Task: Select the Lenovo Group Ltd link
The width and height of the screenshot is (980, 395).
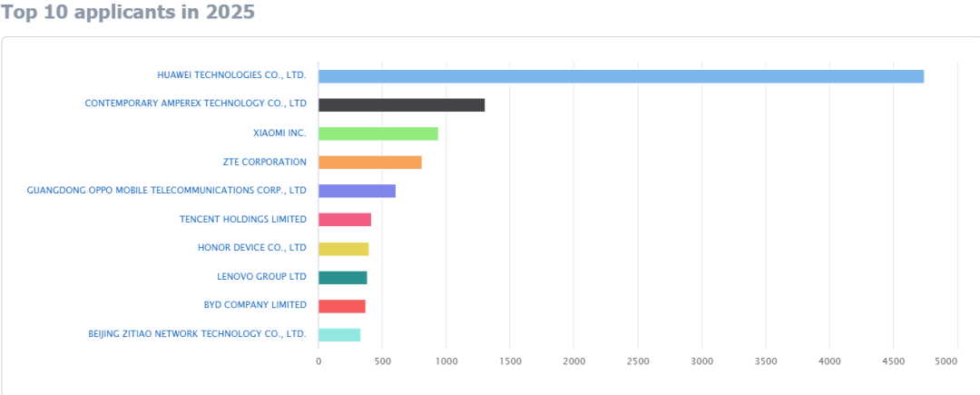Action: click(x=262, y=276)
